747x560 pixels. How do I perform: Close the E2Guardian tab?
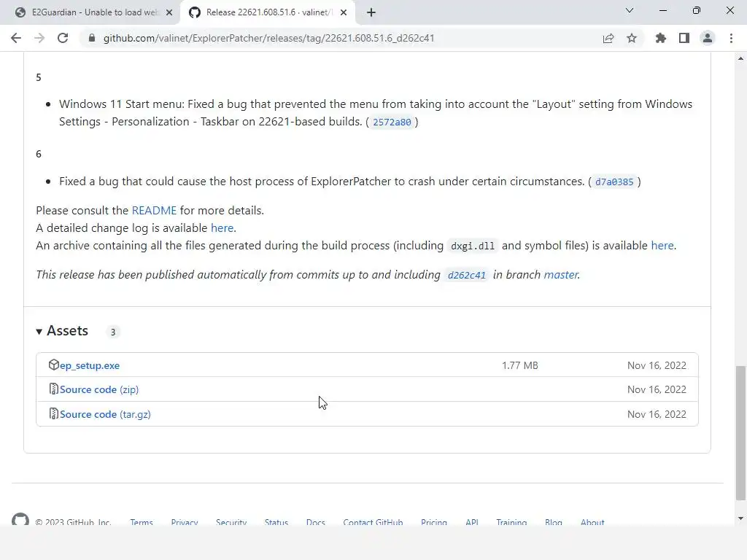coord(169,13)
